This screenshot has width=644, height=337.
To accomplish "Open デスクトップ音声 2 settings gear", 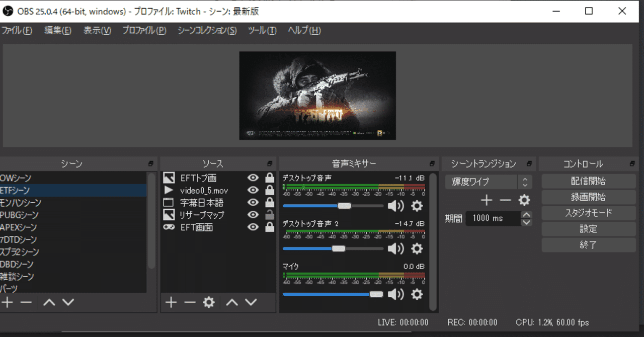I will (417, 248).
